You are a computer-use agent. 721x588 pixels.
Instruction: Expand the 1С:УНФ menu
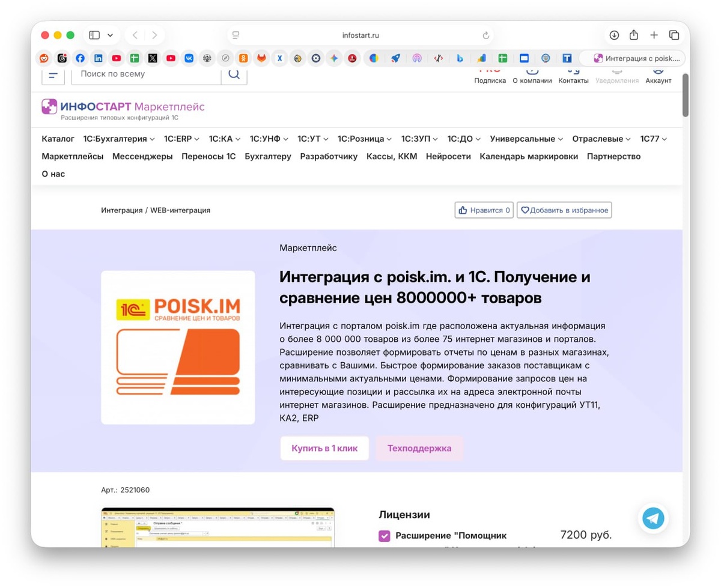(x=269, y=139)
